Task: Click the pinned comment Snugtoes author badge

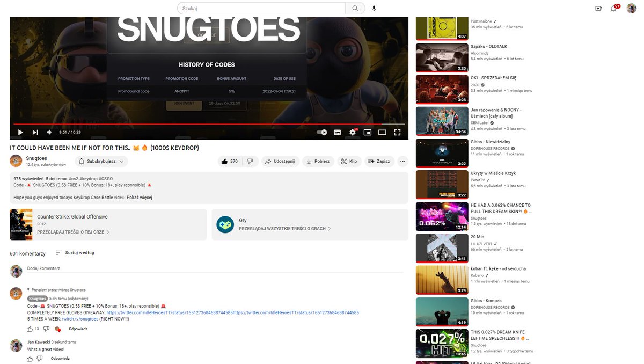Action: 37,299
